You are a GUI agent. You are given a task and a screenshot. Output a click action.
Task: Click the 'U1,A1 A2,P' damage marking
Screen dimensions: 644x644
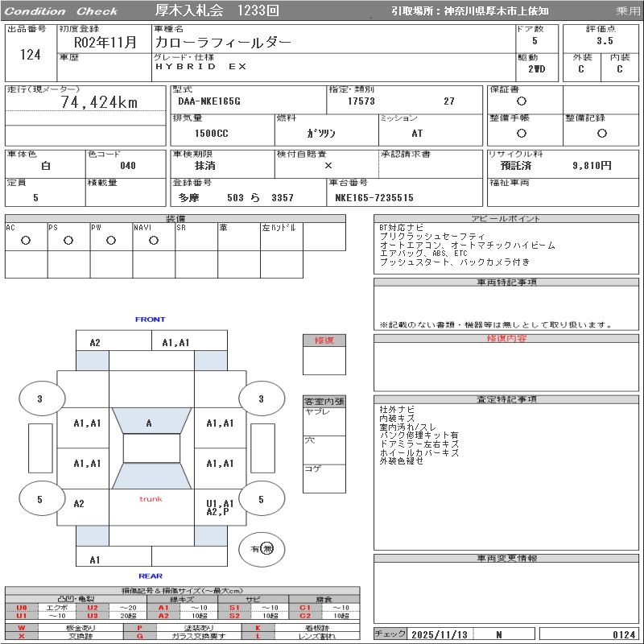[x=219, y=507]
